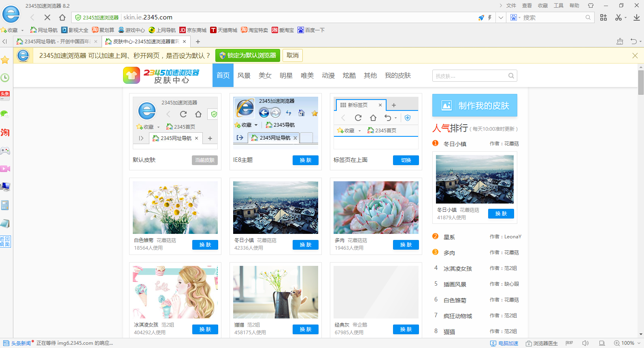Click into the 找皮肤 search field
644x348 pixels.
pos(470,76)
